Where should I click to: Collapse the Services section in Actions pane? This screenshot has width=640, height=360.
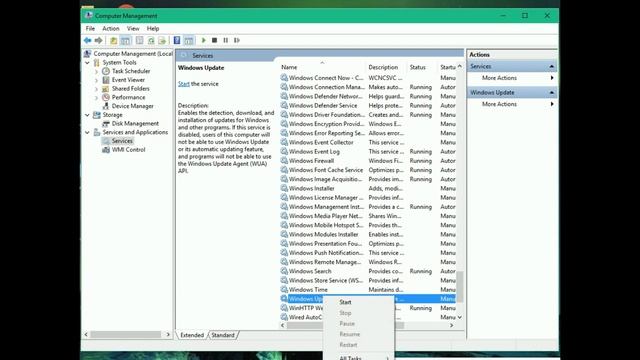pyautogui.click(x=552, y=66)
